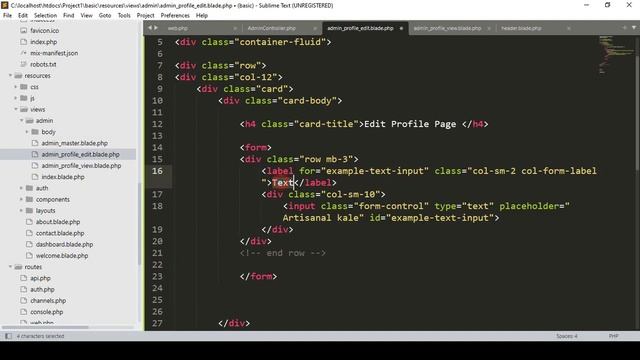Viewport: 640px width, 360px height.
Task: Switch to the web.php tab
Action: (178, 28)
